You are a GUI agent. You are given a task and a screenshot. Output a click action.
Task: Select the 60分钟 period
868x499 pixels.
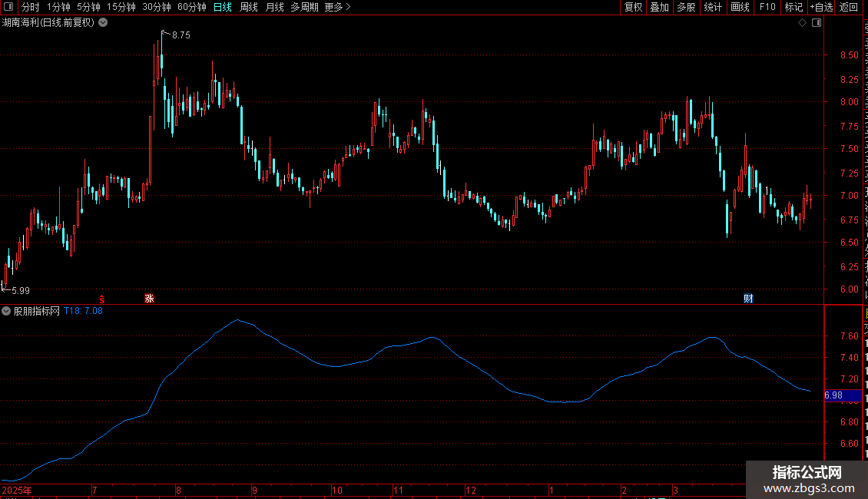click(x=192, y=7)
